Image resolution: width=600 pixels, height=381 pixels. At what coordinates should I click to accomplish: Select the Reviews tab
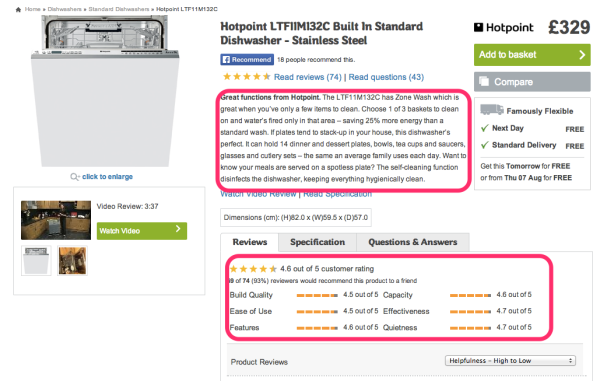(x=250, y=242)
